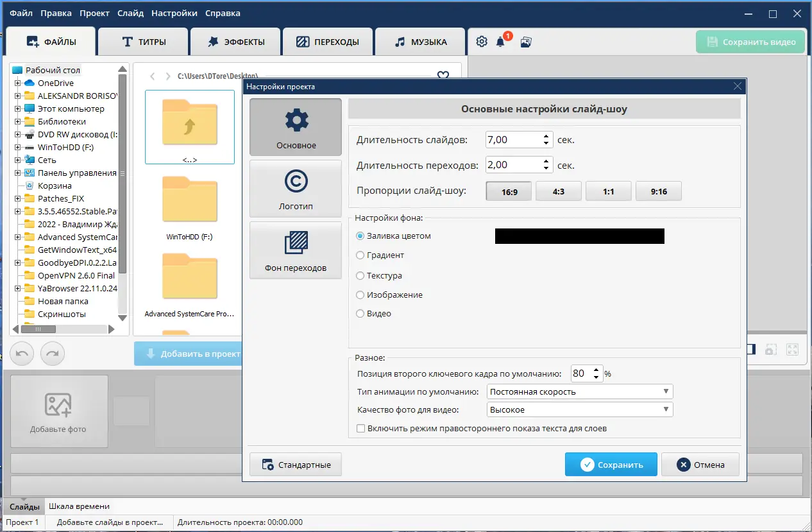
Task: Go forward with the right arrow in file browser
Action: pyautogui.click(x=168, y=76)
